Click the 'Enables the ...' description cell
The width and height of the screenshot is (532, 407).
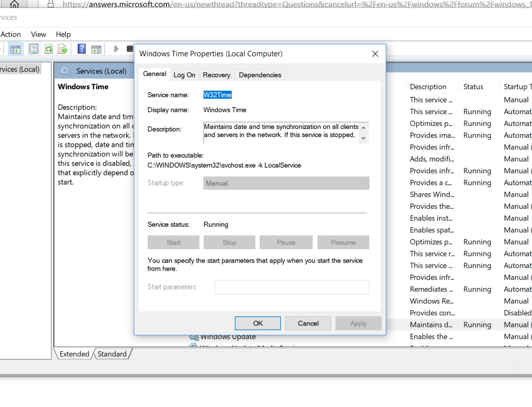[x=431, y=337]
